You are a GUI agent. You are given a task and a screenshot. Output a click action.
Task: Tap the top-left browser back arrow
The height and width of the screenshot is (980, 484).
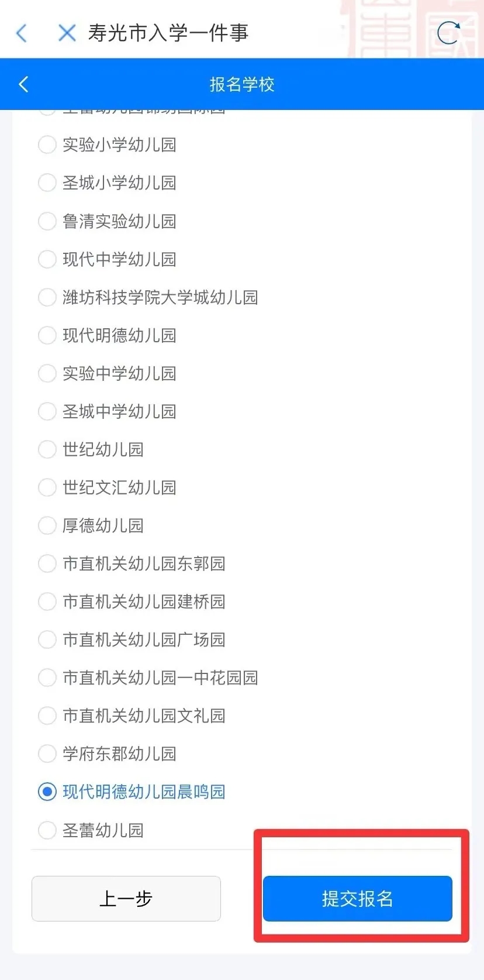[x=22, y=33]
